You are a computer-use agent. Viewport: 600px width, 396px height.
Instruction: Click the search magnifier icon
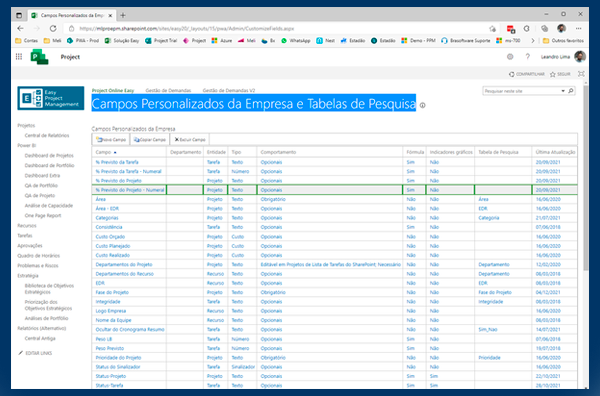coord(571,91)
